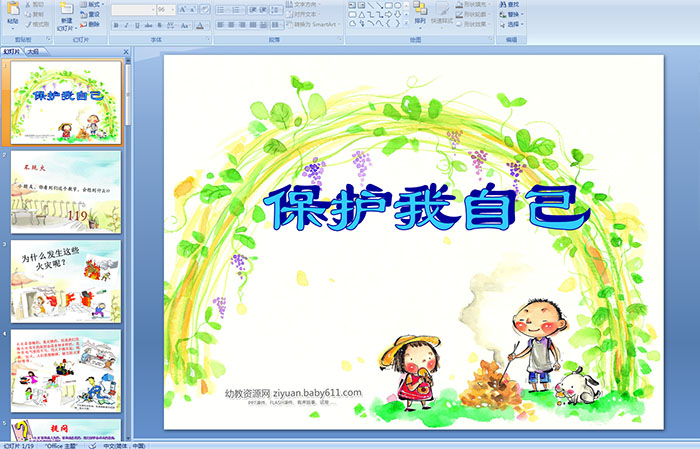This screenshot has width=700, height=449.
Task: Open the Change Case (Aa) dropdown
Action: click(185, 25)
